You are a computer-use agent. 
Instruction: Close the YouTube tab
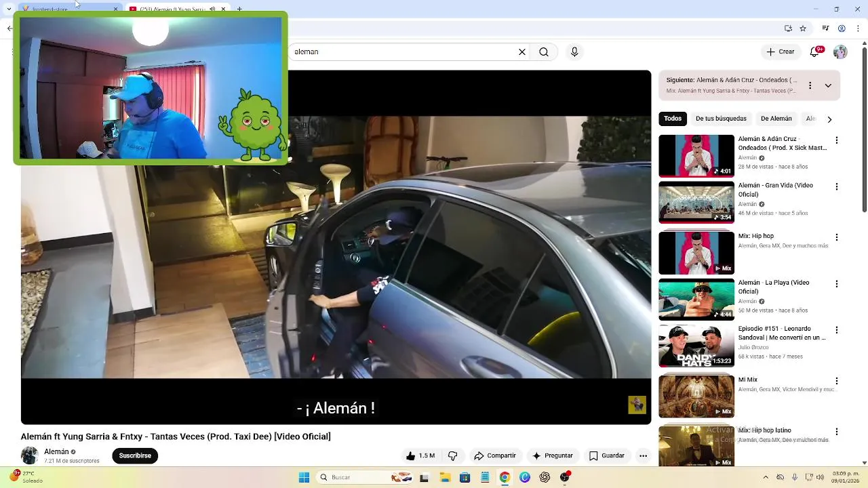click(x=223, y=9)
